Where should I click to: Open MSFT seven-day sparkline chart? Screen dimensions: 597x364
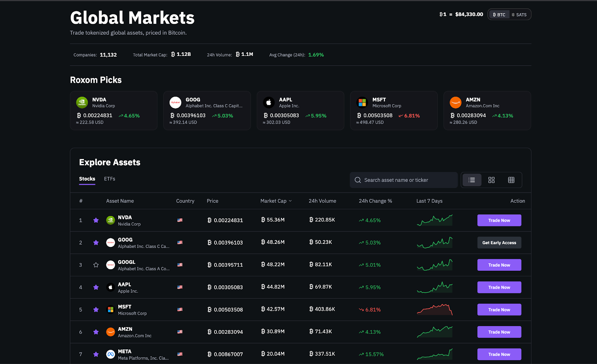pos(434,310)
